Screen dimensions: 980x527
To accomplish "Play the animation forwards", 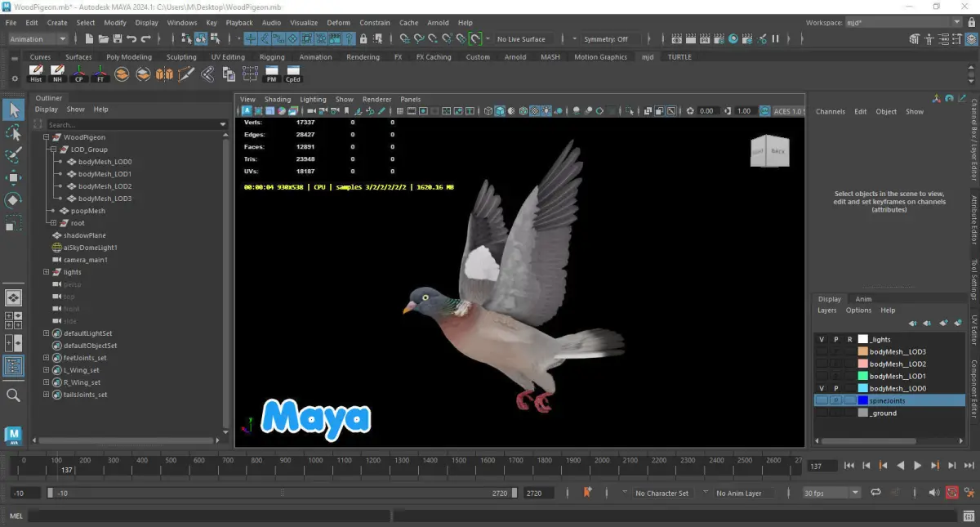I will [x=917, y=466].
